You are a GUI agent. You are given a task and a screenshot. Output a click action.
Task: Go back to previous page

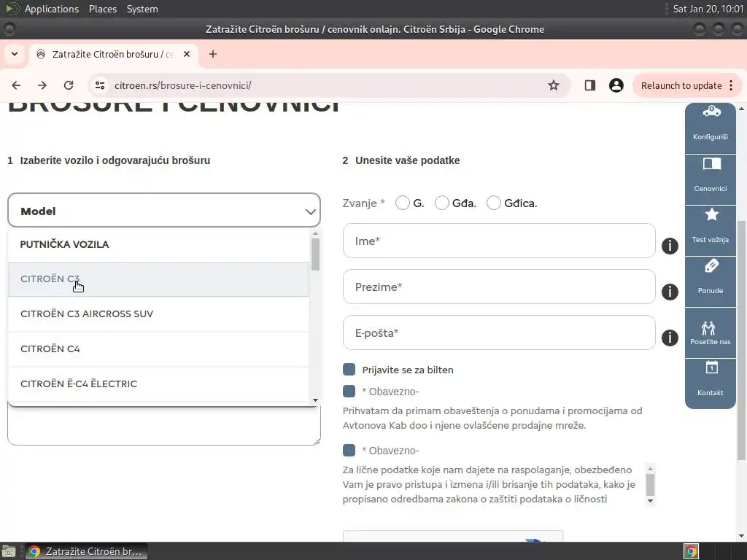[x=16, y=85]
